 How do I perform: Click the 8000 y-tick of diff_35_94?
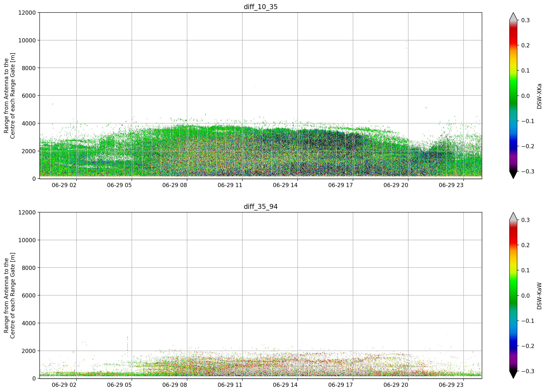[29, 268]
